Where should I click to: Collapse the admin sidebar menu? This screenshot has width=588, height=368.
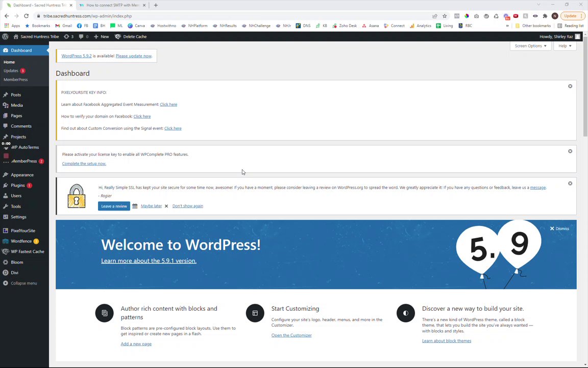(24, 283)
